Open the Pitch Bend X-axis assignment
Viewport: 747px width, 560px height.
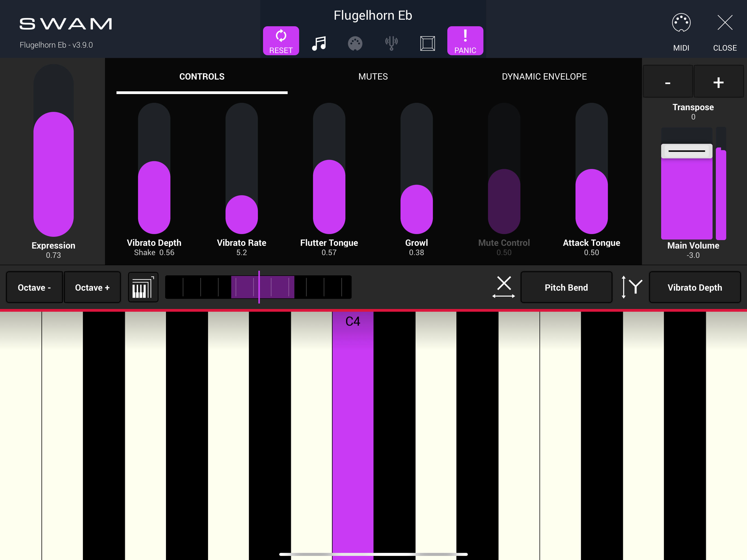pos(566,287)
